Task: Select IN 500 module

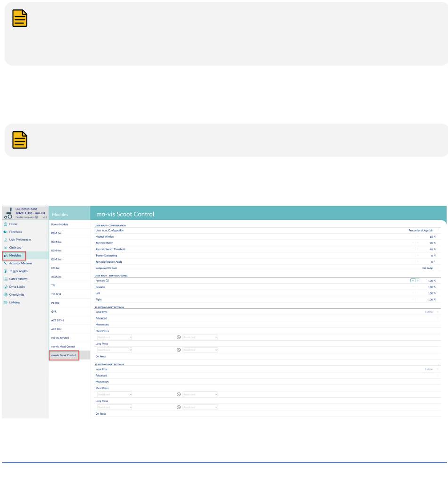Action: [69, 303]
